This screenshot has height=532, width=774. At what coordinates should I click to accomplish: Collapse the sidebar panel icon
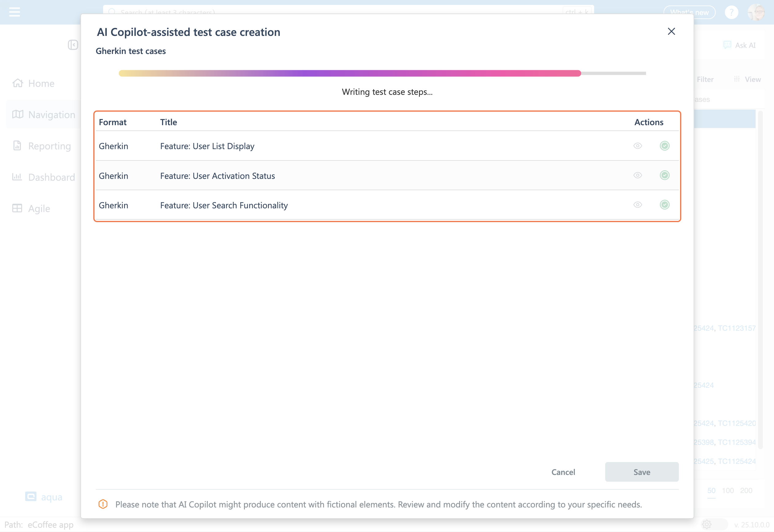(73, 45)
